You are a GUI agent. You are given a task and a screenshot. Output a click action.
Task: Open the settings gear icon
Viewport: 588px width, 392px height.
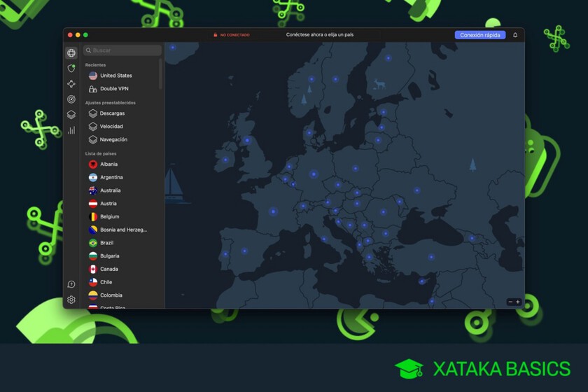coord(71,300)
